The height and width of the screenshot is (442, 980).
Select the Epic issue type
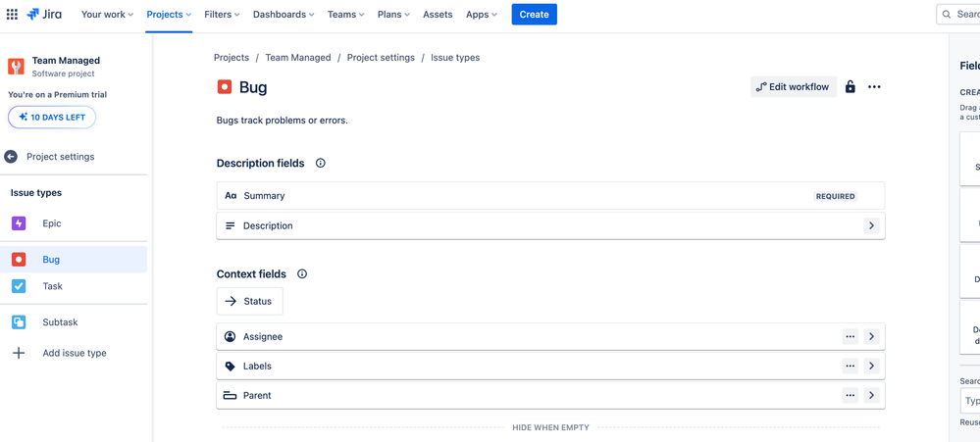(x=74, y=223)
